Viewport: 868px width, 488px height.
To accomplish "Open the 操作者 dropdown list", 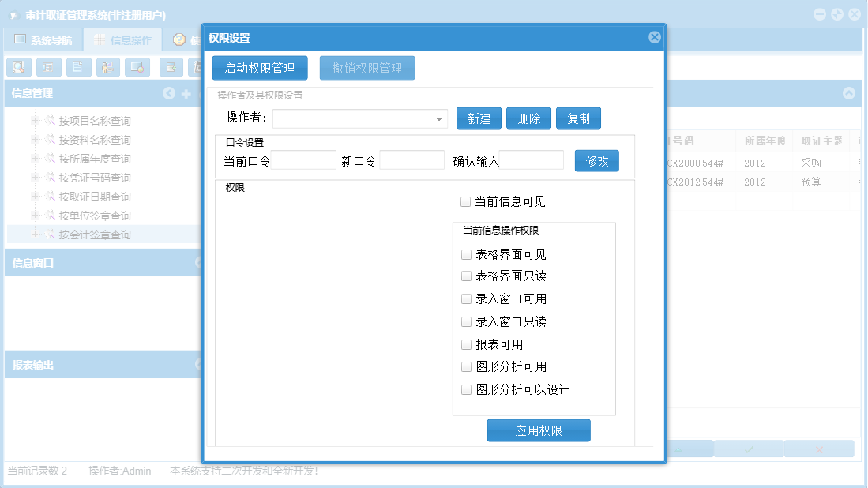I will click(438, 119).
